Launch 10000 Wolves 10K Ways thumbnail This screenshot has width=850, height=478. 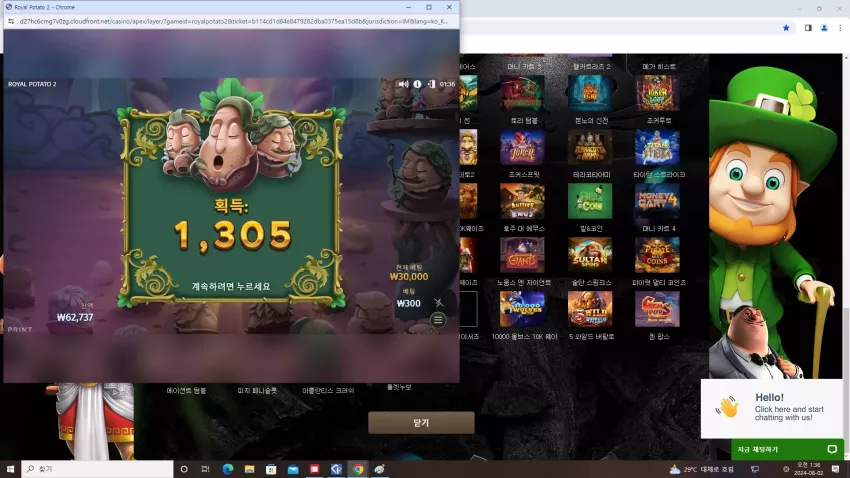tap(522, 309)
